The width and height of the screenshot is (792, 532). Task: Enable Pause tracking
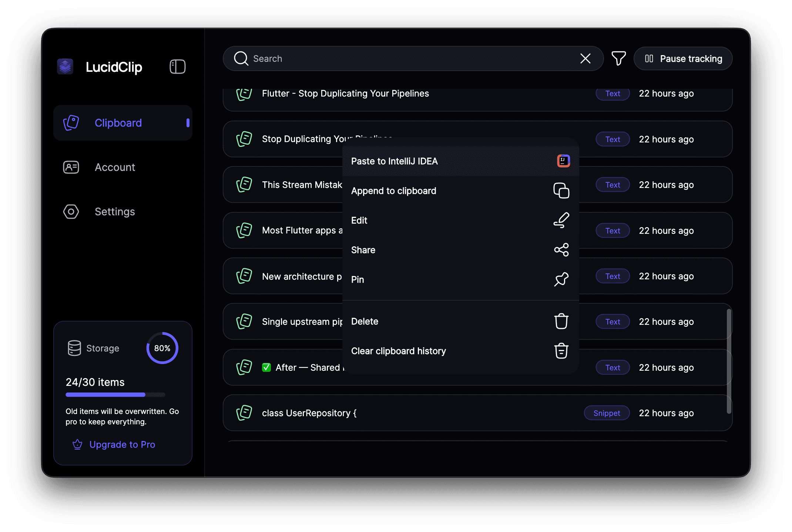pos(683,58)
